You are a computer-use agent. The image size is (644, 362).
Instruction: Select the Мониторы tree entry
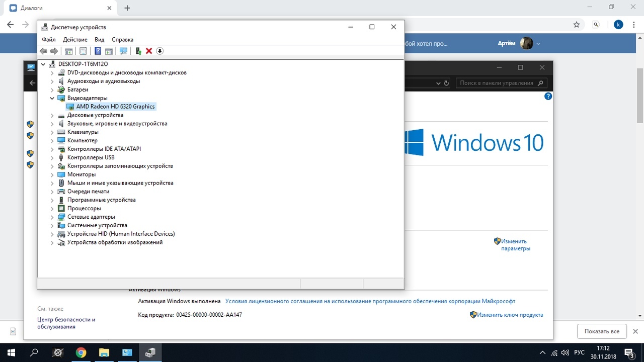[x=81, y=174]
